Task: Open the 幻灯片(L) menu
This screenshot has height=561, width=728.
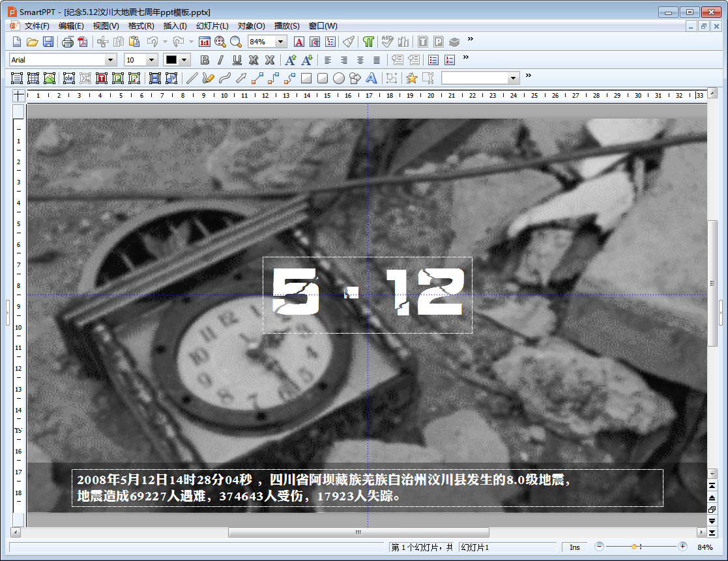Action: tap(212, 26)
